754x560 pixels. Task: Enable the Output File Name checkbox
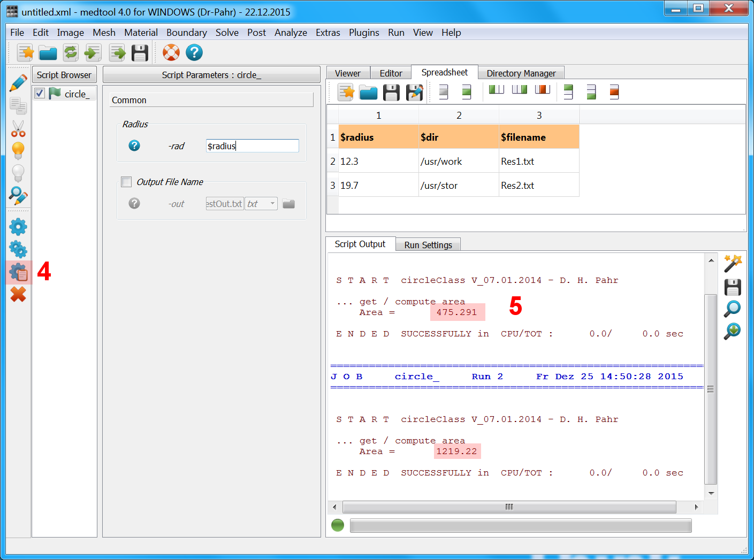126,182
